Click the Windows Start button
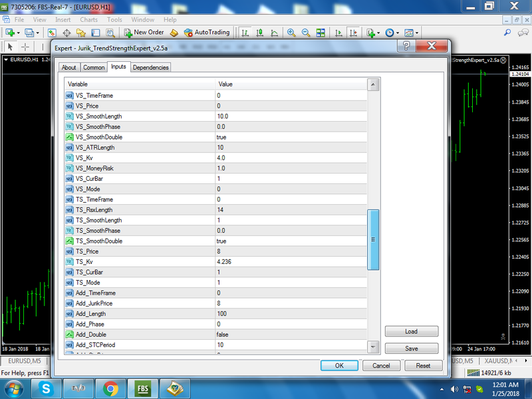 click(13, 389)
